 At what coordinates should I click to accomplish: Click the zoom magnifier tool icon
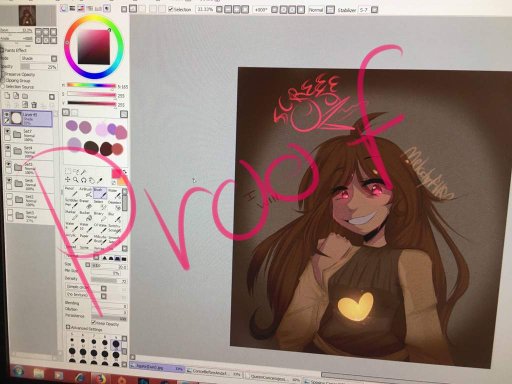76,180
